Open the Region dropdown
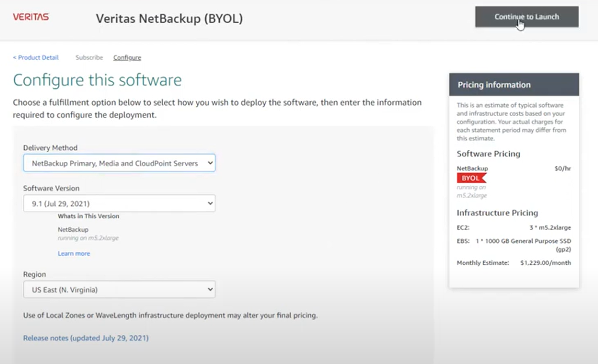Screen dimensions: 598x364 coord(119,290)
